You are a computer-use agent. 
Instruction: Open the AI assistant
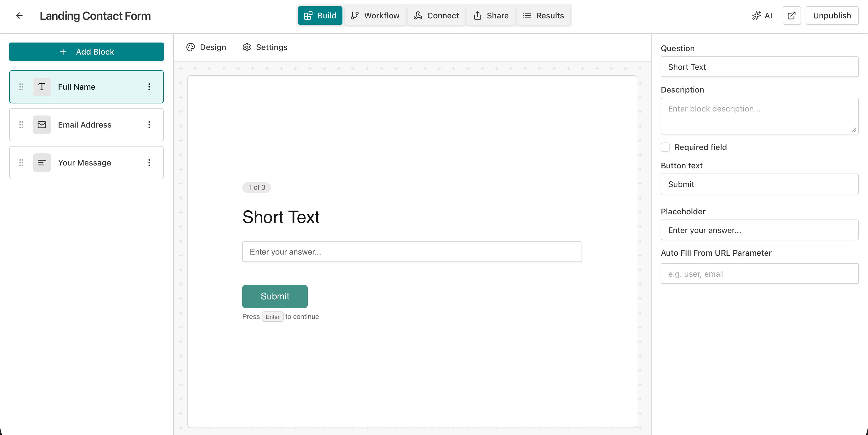click(x=762, y=16)
